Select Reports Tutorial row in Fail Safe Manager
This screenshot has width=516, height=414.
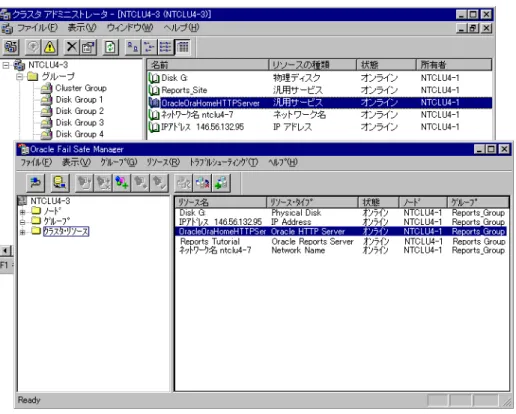pos(342,241)
